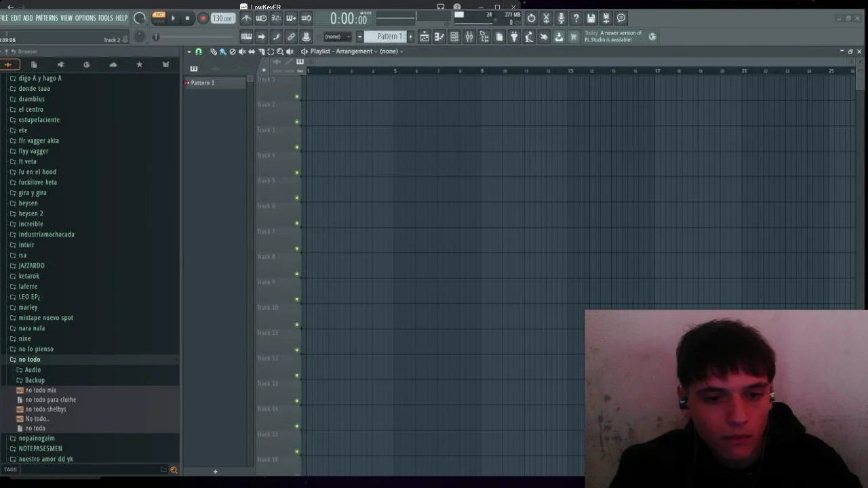Open the Playlist options arrow menu
The height and width of the screenshot is (488, 868).
click(x=189, y=52)
